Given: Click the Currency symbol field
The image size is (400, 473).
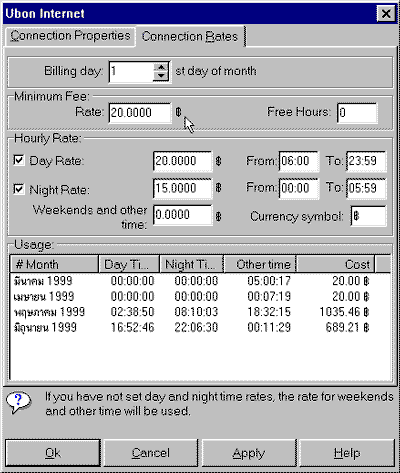Looking at the screenshot, I should point(368,216).
